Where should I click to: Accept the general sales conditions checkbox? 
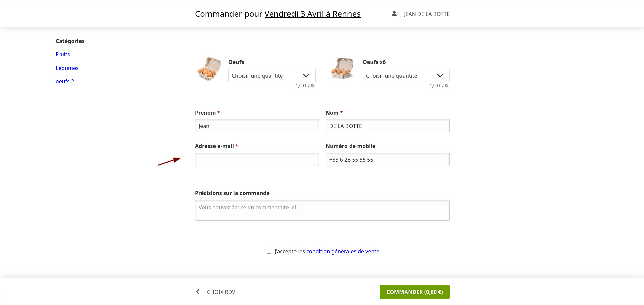coord(269,251)
